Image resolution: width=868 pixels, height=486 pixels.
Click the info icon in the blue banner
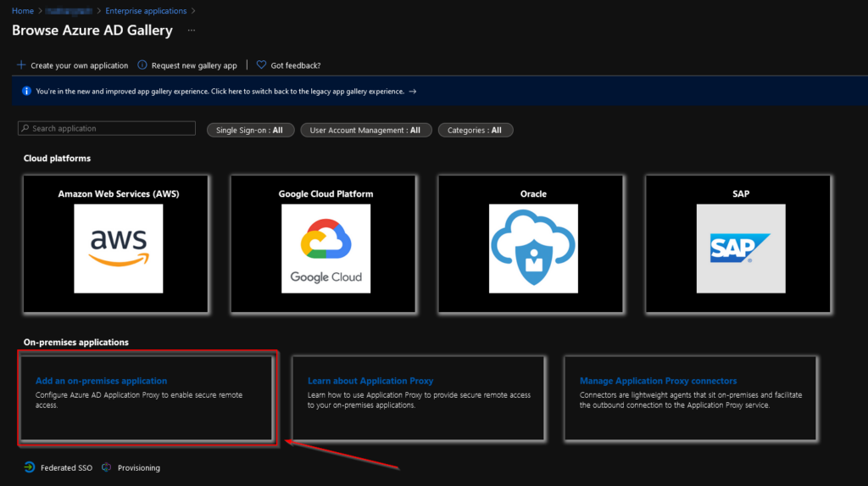coord(26,91)
